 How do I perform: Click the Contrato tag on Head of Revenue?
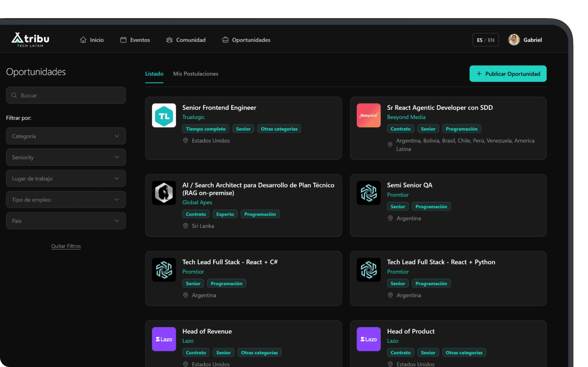196,353
